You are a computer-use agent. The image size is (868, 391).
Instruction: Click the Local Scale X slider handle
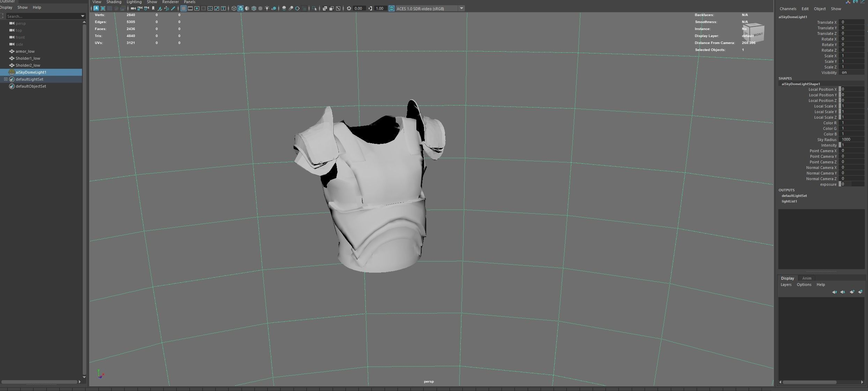[840, 106]
